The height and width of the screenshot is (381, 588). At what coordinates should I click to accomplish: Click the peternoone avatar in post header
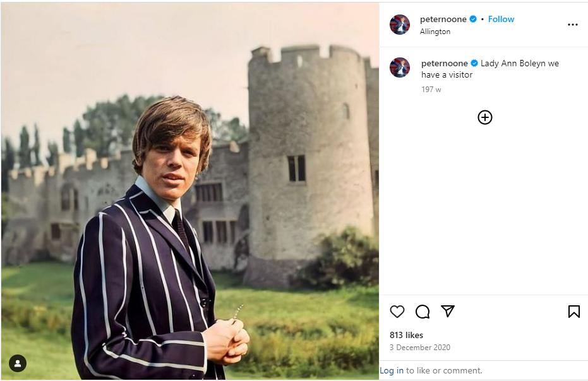[x=400, y=25]
